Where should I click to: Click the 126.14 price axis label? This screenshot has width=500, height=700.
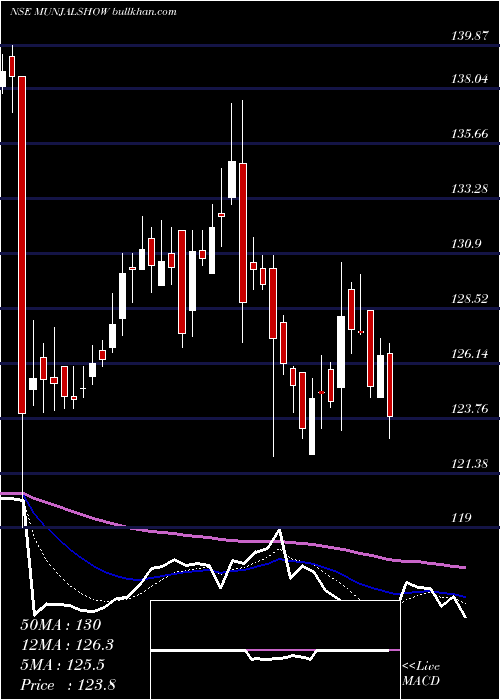[x=469, y=354]
